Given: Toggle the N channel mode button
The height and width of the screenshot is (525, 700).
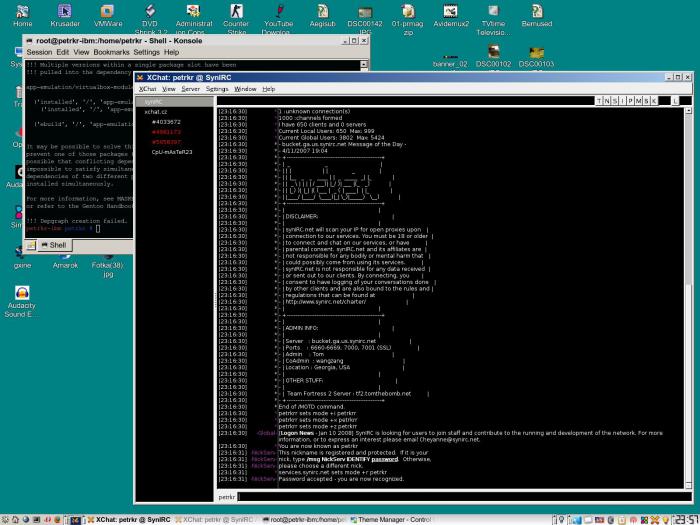Looking at the screenshot, I should pos(606,101).
